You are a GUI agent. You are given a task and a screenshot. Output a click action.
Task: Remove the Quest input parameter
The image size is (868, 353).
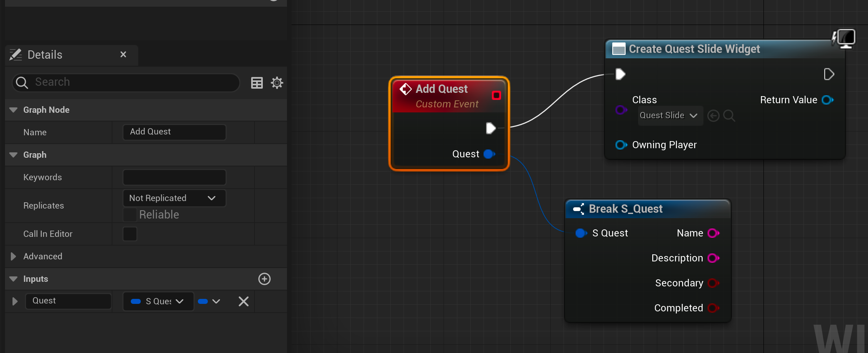pos(244,301)
